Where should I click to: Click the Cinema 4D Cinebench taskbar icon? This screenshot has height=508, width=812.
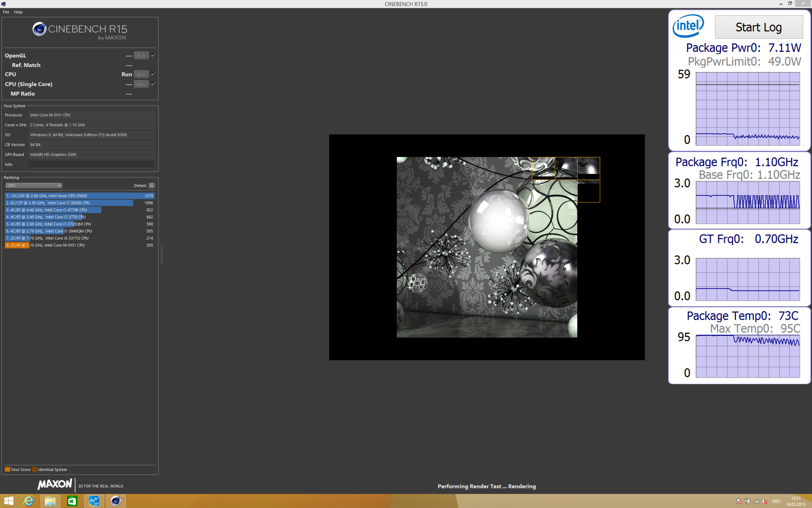point(116,501)
